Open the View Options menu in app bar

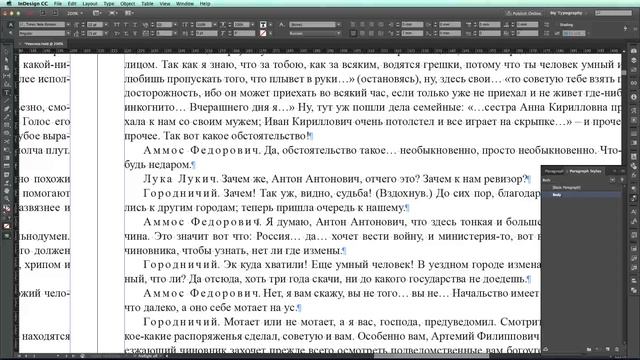coord(97,13)
